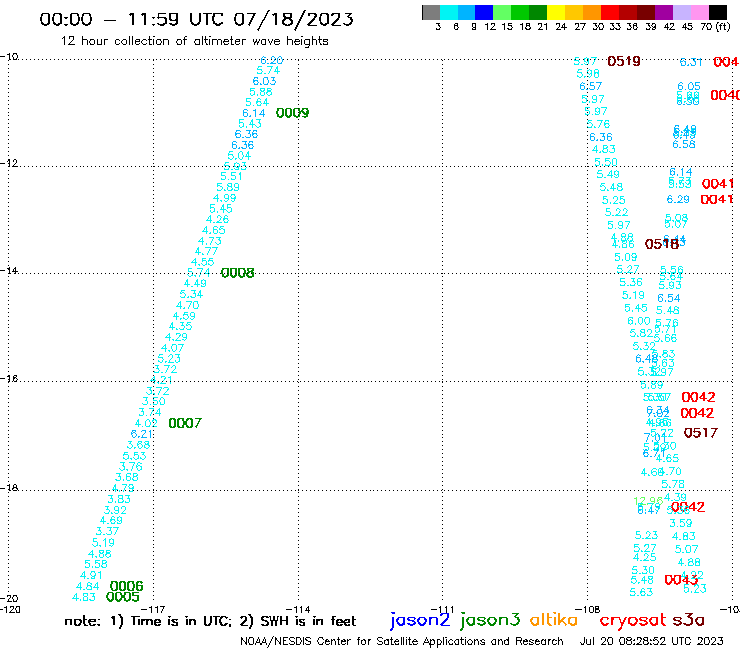Click the green time label '0005'

tap(123, 597)
